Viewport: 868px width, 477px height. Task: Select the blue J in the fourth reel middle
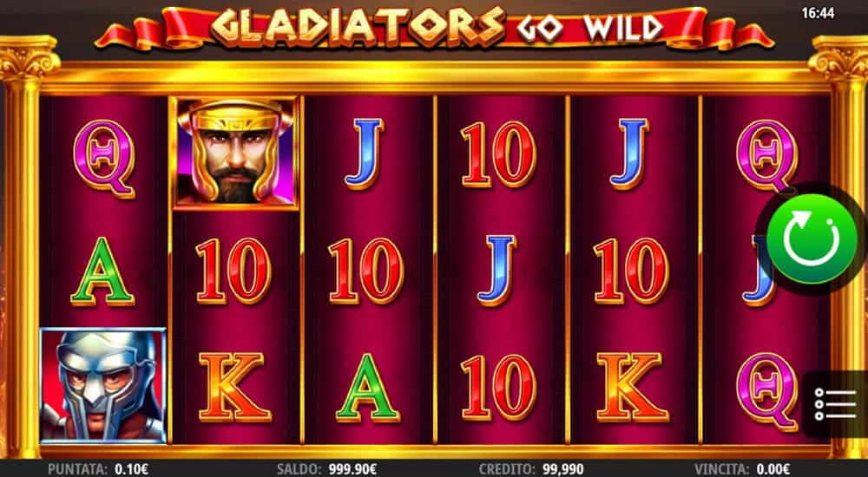[497, 270]
